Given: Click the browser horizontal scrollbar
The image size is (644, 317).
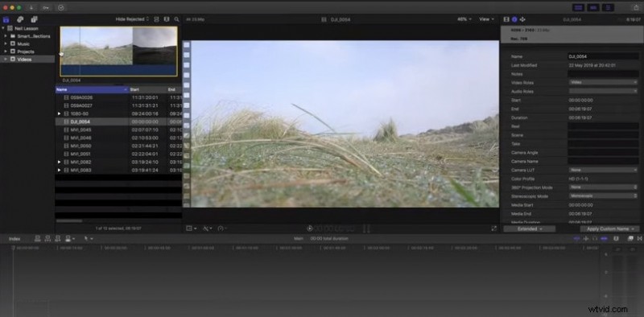Looking at the screenshot, I should point(69,221).
